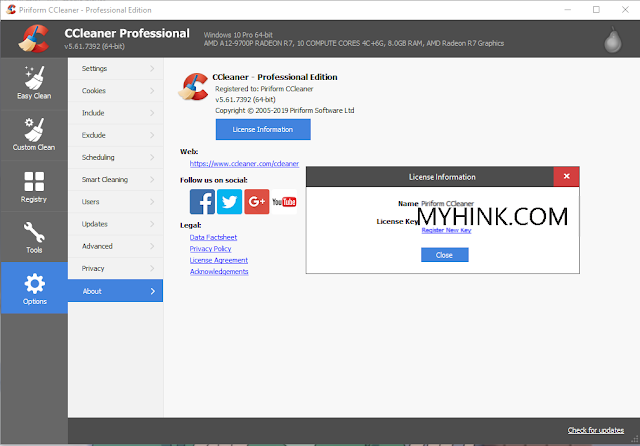Click the Google+ social icon
Image resolution: width=640 pixels, height=446 pixels.
pyautogui.click(x=257, y=202)
